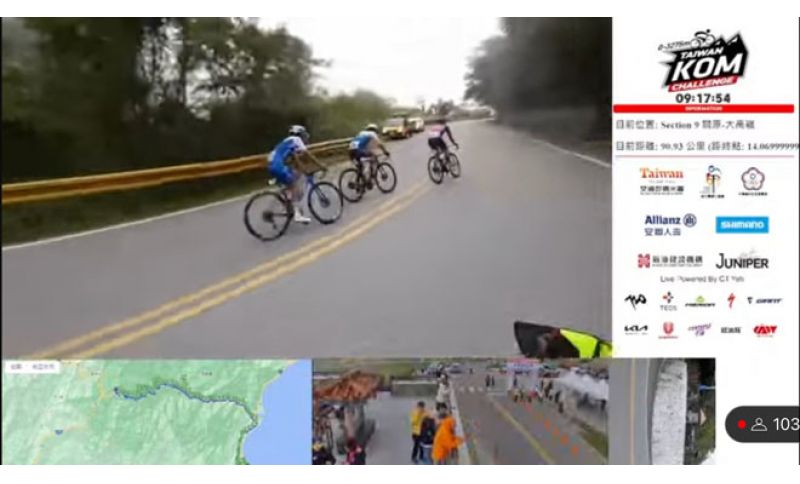Click the plum blossom emblem logo
The width and height of the screenshot is (800, 484).
pos(753,182)
